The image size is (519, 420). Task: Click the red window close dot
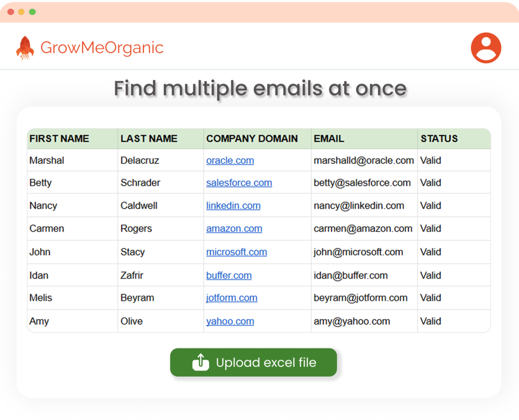coord(11,12)
